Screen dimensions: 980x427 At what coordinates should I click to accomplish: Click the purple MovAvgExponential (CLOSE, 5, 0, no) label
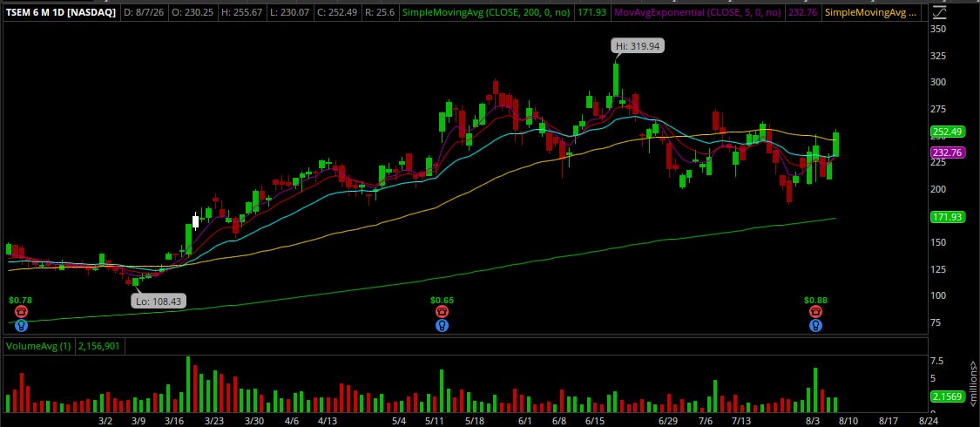[698, 12]
